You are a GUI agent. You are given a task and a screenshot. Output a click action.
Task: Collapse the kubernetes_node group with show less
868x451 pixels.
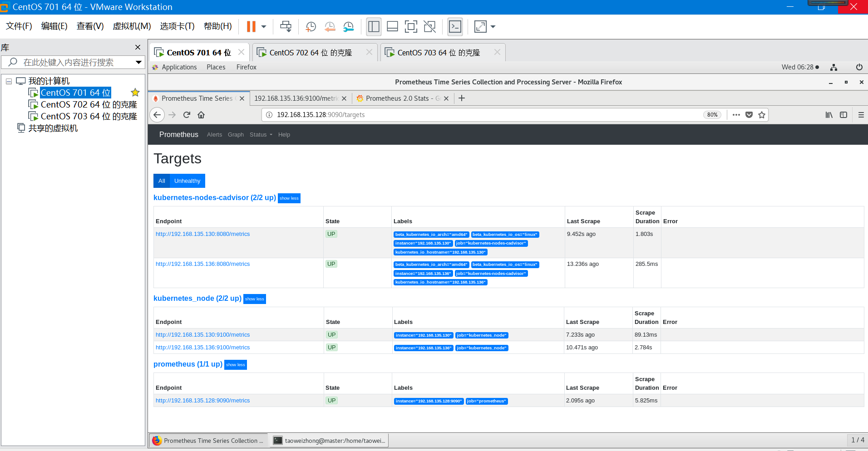point(254,299)
